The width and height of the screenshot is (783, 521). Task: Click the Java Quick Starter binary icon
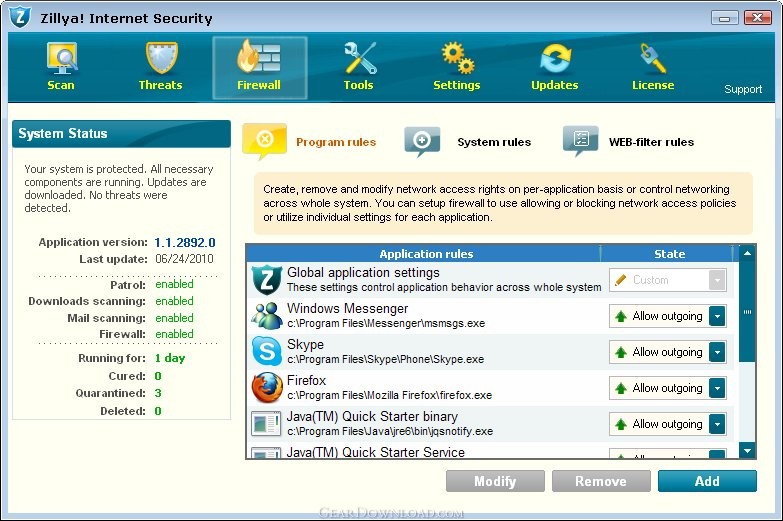[x=266, y=424]
